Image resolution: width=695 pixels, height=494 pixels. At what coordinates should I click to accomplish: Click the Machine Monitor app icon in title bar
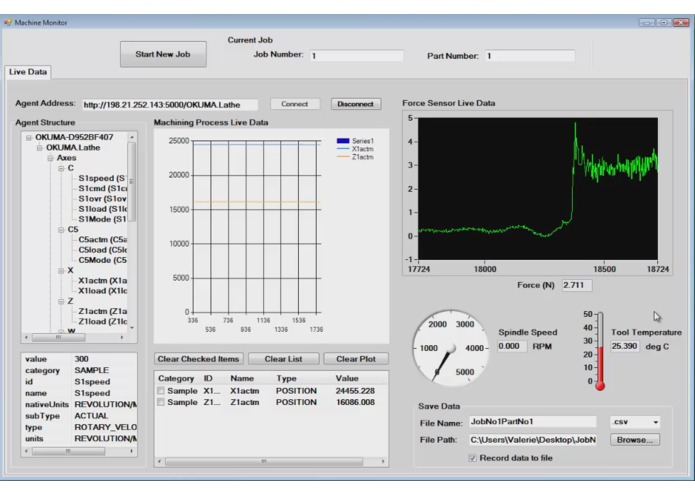(8, 22)
